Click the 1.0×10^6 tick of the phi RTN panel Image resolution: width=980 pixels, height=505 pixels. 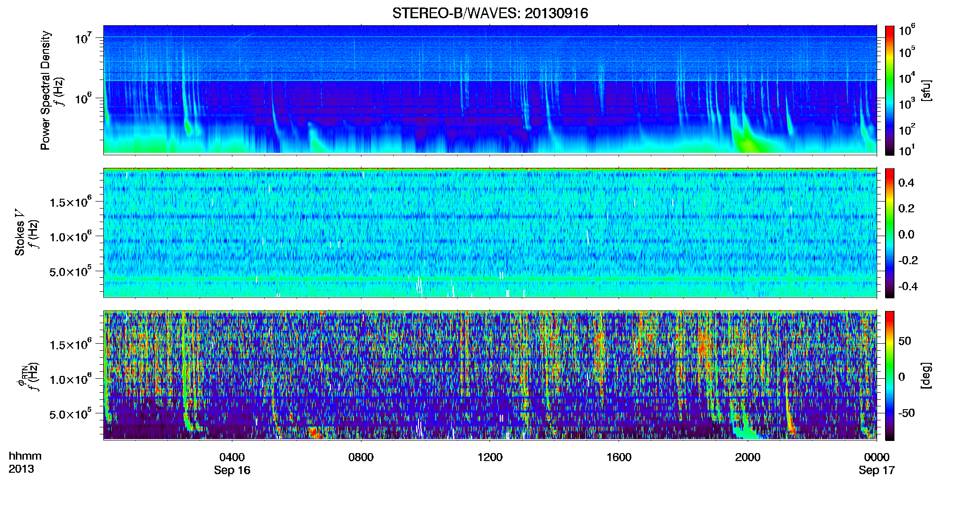click(71, 379)
